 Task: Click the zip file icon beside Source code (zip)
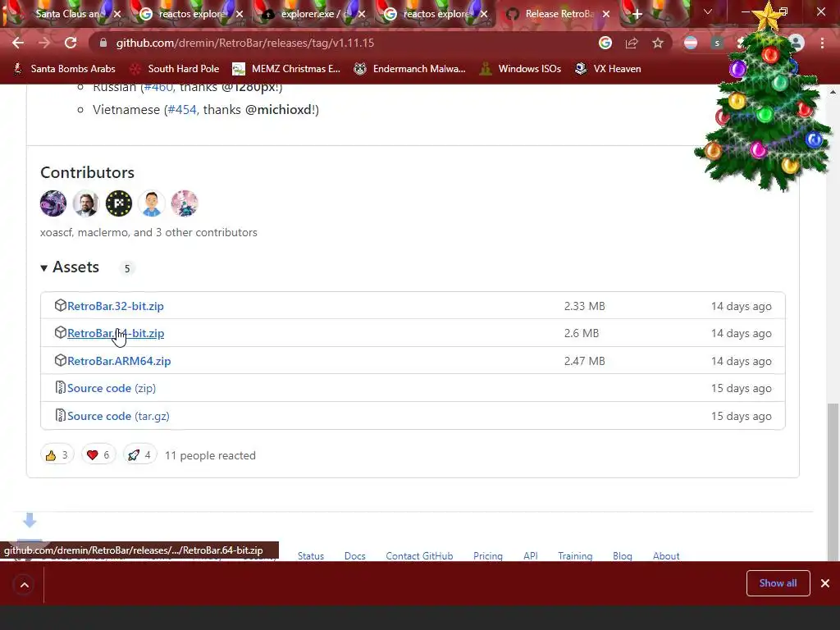(x=60, y=388)
